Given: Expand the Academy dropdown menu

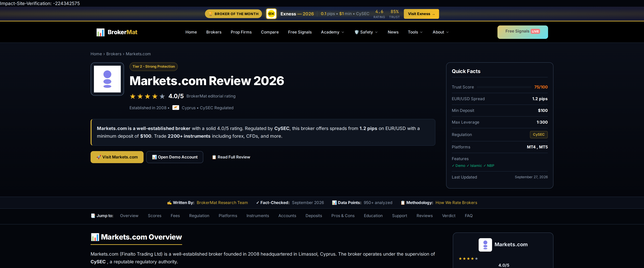Looking at the screenshot, I should [x=333, y=32].
